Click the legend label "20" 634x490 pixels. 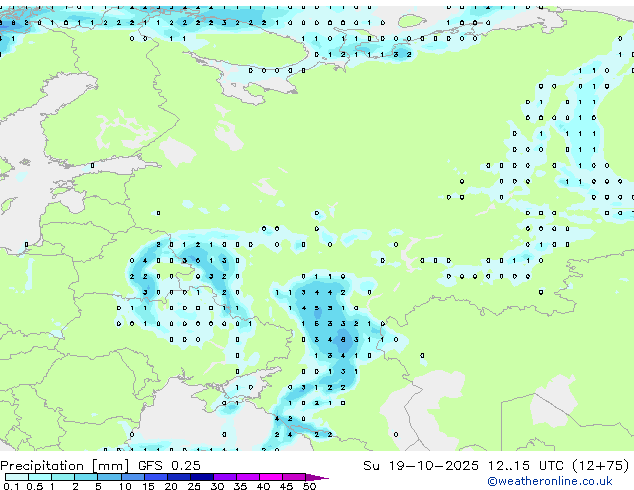[x=171, y=486]
